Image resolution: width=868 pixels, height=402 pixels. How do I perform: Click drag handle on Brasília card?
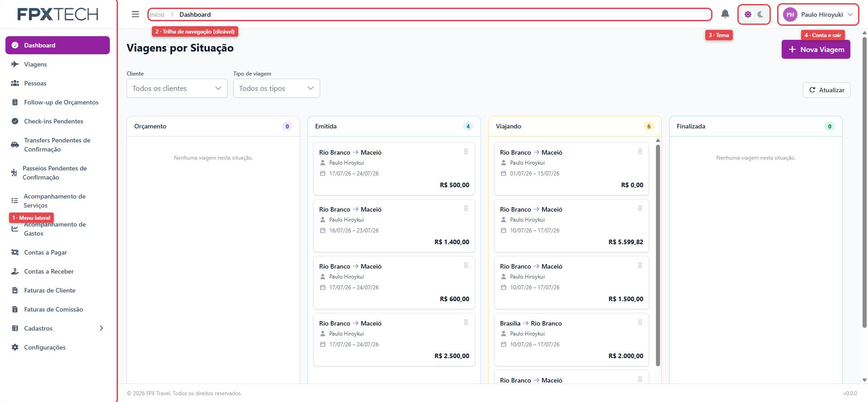pos(640,322)
